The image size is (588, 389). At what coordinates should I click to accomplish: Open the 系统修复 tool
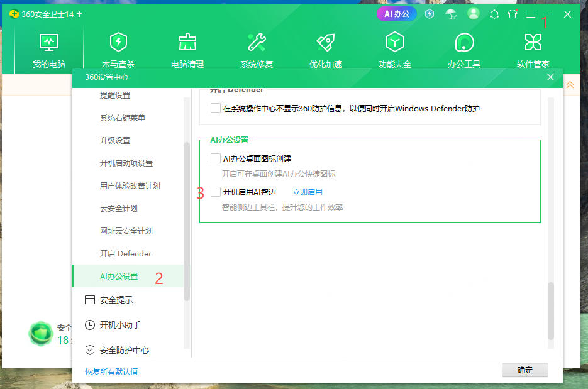(256, 49)
